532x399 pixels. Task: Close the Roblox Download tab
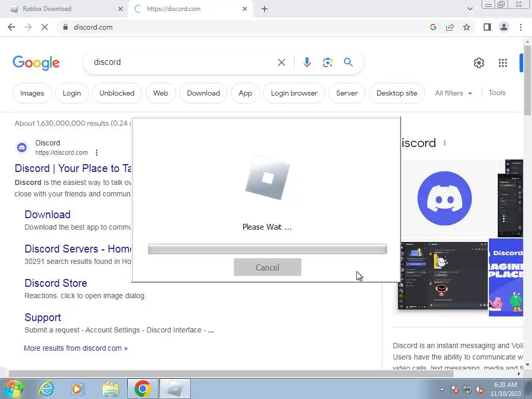121,9
